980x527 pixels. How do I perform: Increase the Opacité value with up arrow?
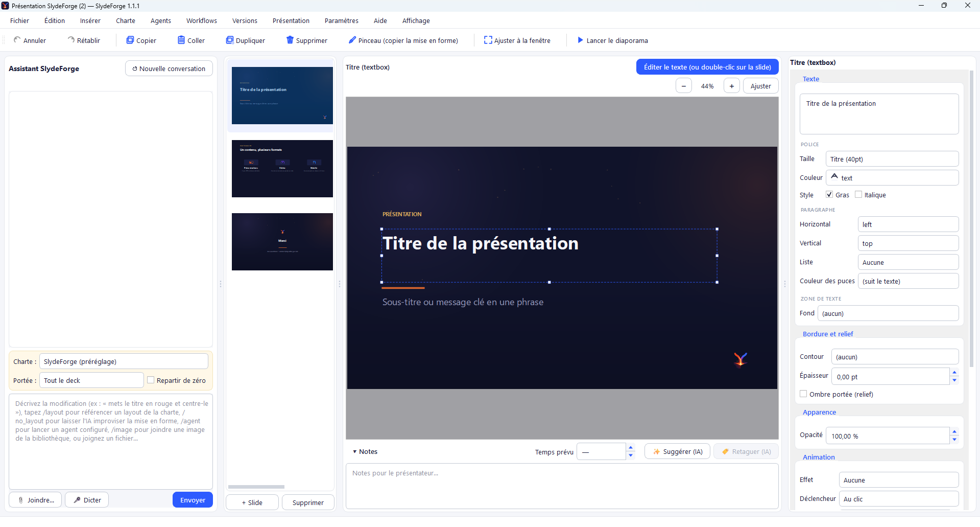tap(954, 432)
